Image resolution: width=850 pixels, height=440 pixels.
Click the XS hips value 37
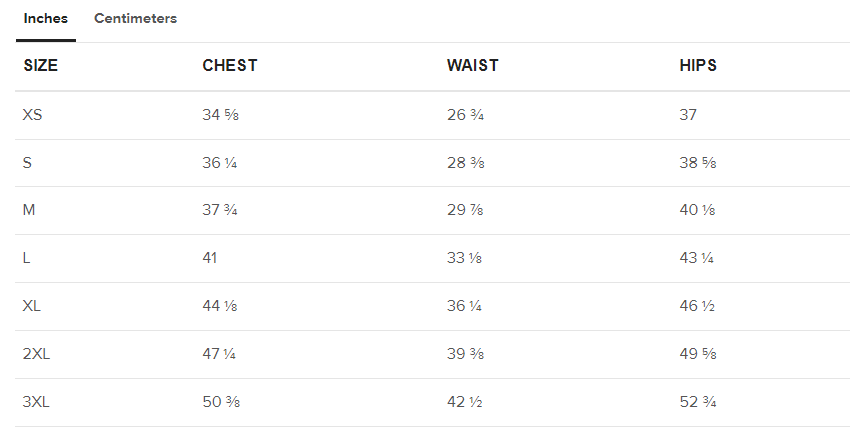pyautogui.click(x=688, y=115)
